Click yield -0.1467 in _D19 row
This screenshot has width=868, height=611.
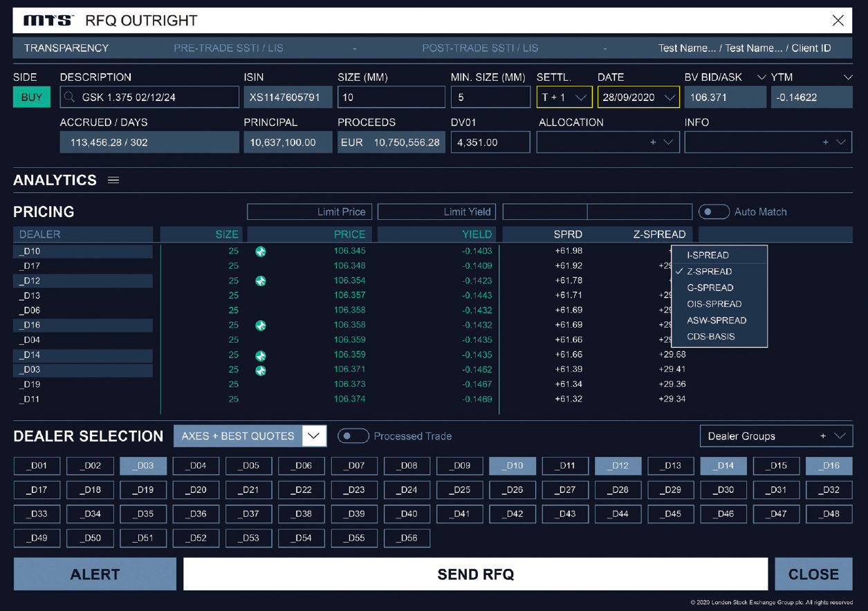pos(477,384)
